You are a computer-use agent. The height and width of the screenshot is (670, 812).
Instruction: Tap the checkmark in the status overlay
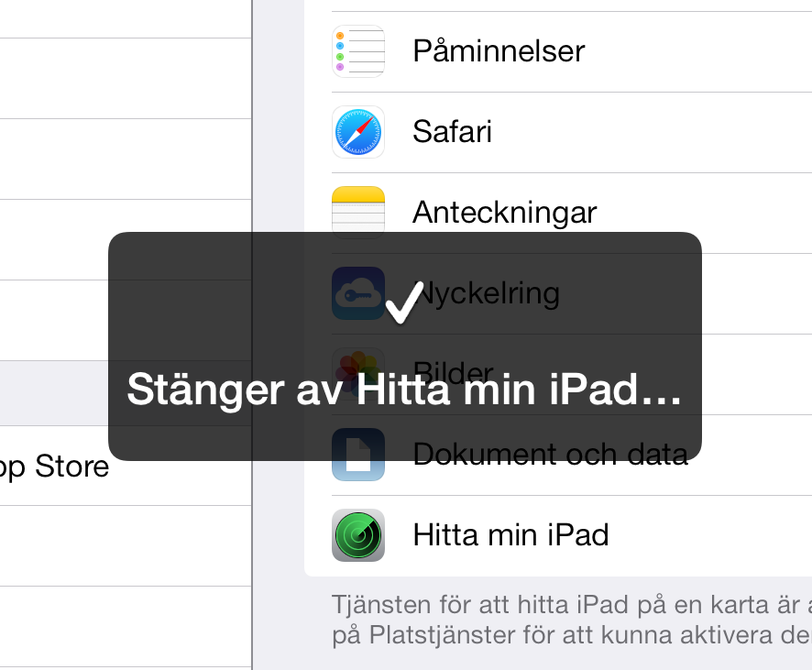[404, 302]
